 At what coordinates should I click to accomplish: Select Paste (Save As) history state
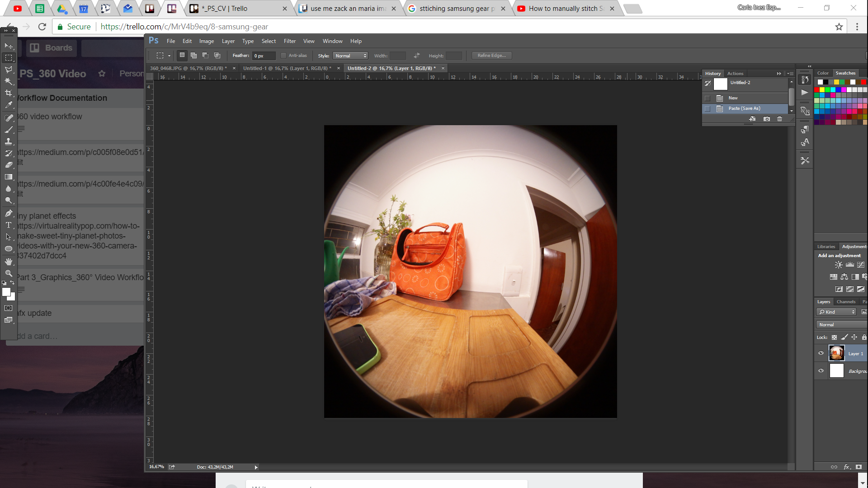tap(744, 108)
